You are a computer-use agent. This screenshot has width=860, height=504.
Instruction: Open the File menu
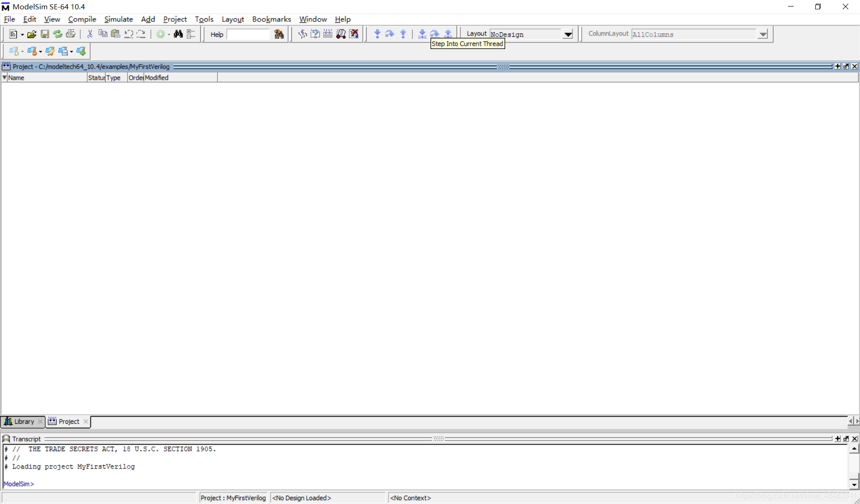pyautogui.click(x=9, y=19)
